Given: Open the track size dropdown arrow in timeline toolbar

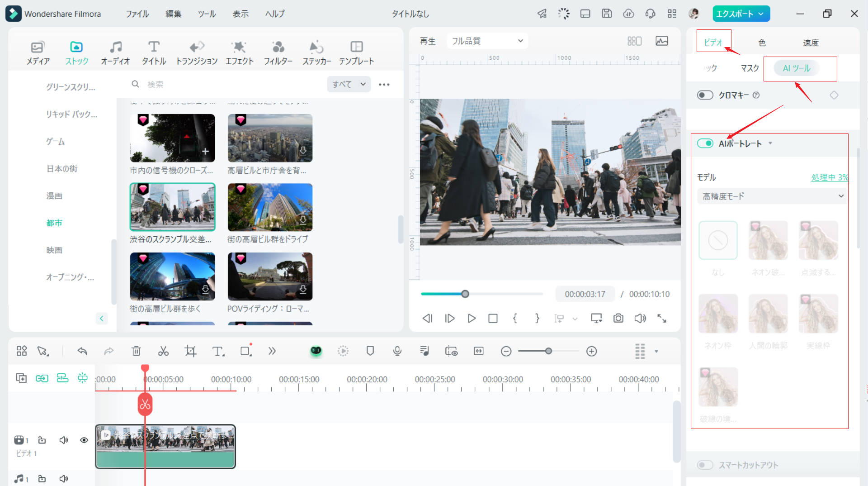Looking at the screenshot, I should click(x=656, y=352).
